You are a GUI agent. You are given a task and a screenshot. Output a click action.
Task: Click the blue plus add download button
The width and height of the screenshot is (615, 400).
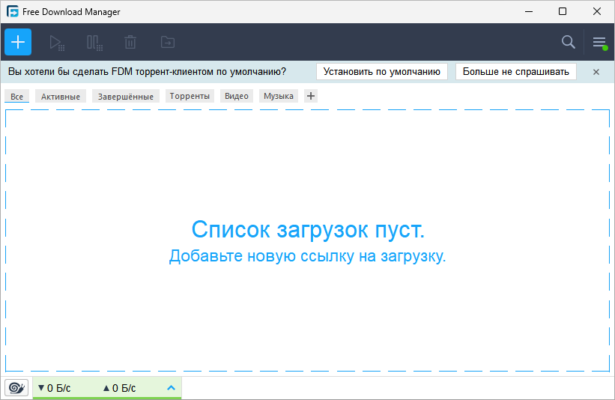click(x=18, y=42)
